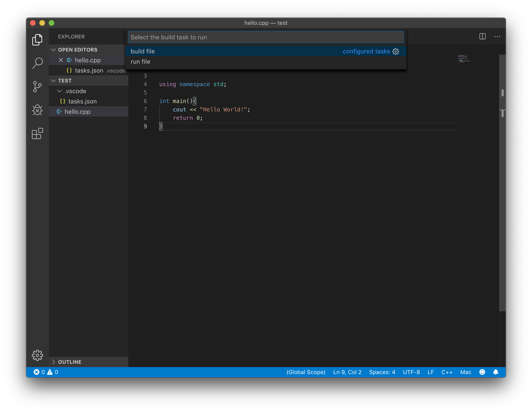Click the warnings count icon in status bar
Image resolution: width=532 pixels, height=412 pixels.
[x=50, y=372]
